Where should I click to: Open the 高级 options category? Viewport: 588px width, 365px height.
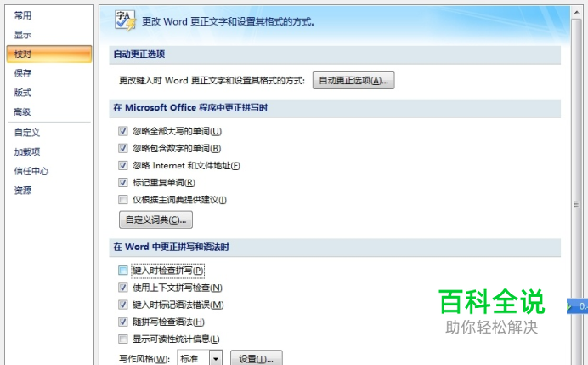pos(22,112)
